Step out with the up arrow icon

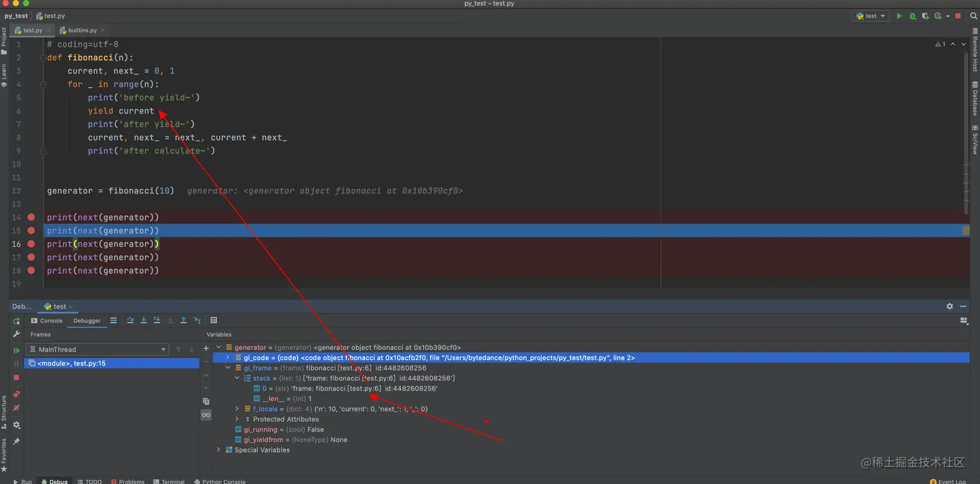[183, 321]
